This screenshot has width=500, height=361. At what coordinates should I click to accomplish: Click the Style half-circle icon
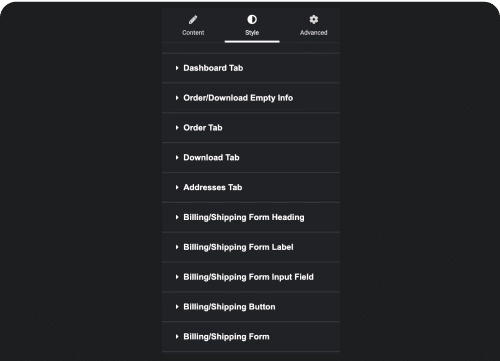[x=252, y=19]
